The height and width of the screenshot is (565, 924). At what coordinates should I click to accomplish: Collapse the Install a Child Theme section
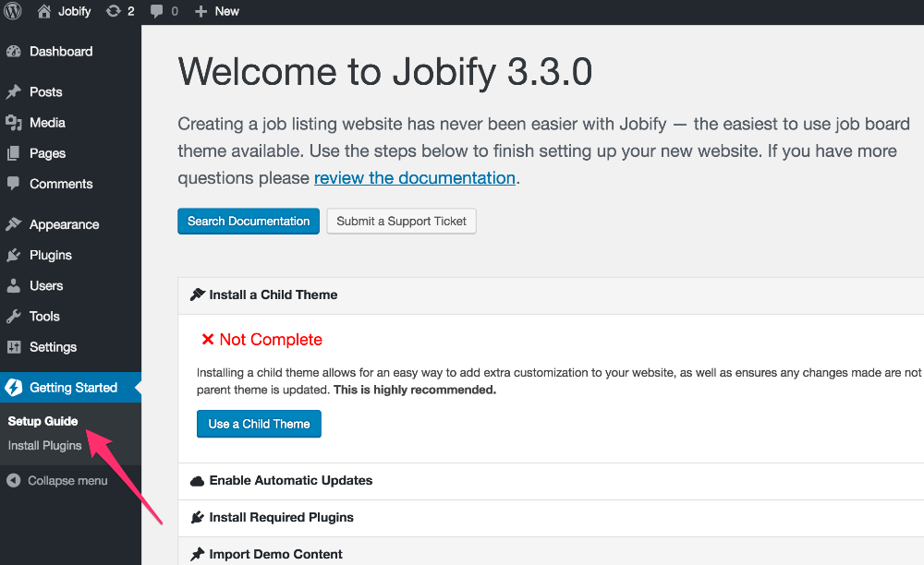551,295
